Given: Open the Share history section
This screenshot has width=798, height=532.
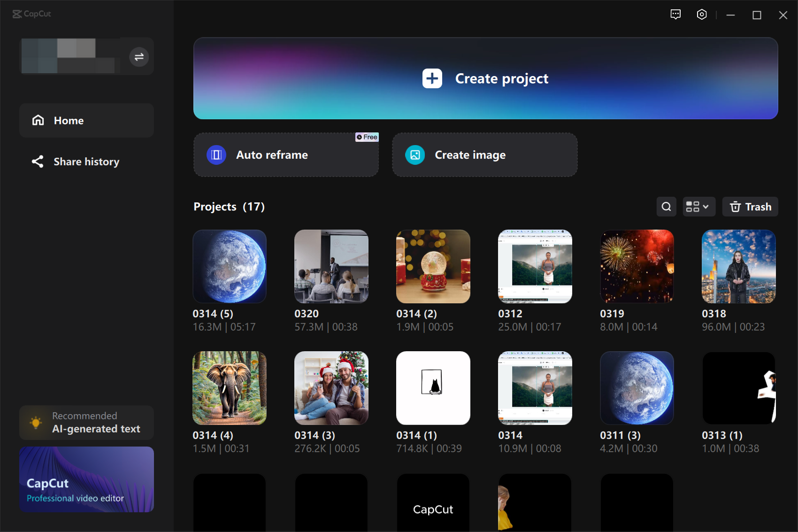Looking at the screenshot, I should (86, 162).
